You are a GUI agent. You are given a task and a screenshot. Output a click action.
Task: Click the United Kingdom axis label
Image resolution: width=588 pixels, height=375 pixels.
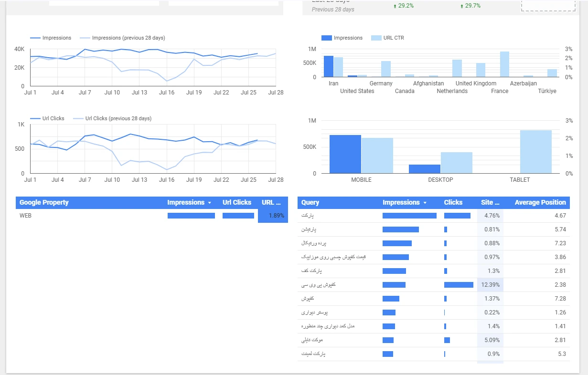(476, 83)
